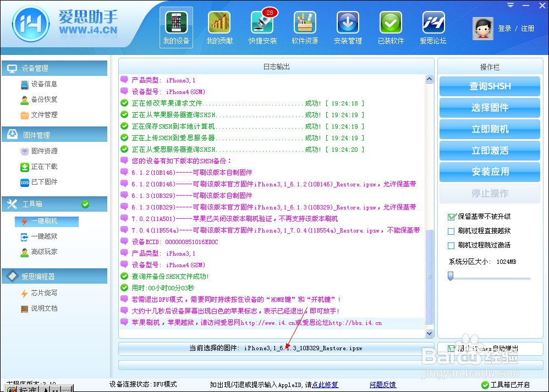This screenshot has height=392, width=549.
Task: Click 登录 link at top right
Action: (x=504, y=29)
